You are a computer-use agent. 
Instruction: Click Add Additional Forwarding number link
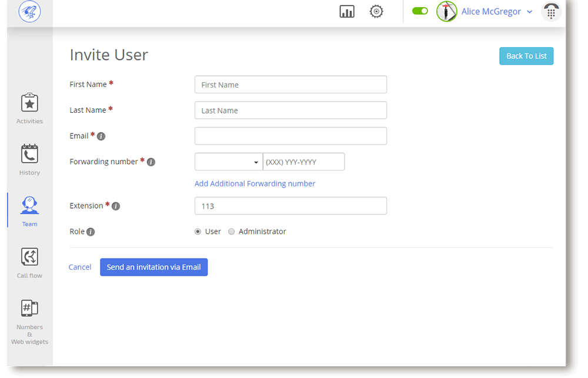255,184
